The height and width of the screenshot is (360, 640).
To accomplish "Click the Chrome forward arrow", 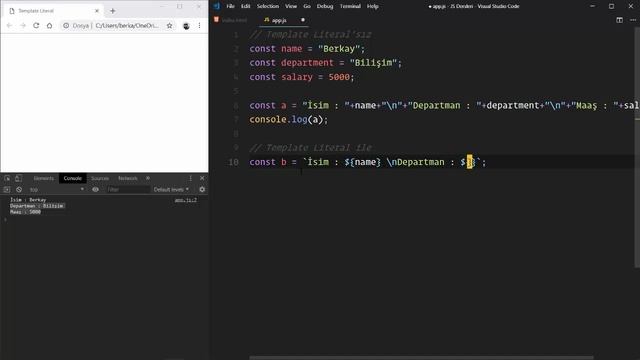I will click(23, 25).
